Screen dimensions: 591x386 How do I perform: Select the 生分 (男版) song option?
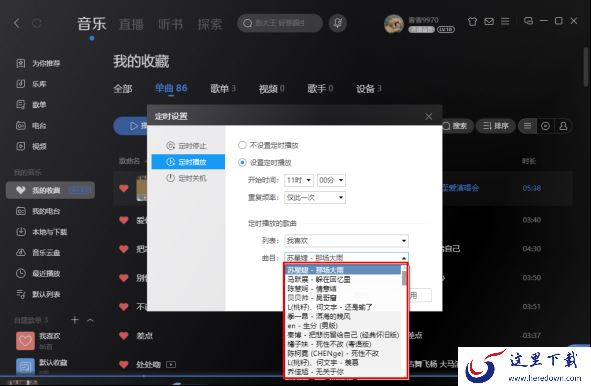[x=343, y=326]
